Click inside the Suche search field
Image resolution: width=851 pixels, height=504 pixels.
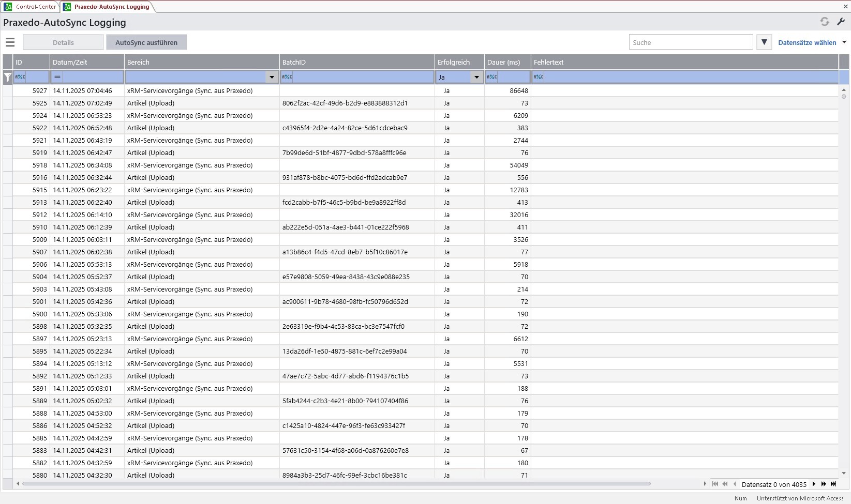(x=691, y=42)
